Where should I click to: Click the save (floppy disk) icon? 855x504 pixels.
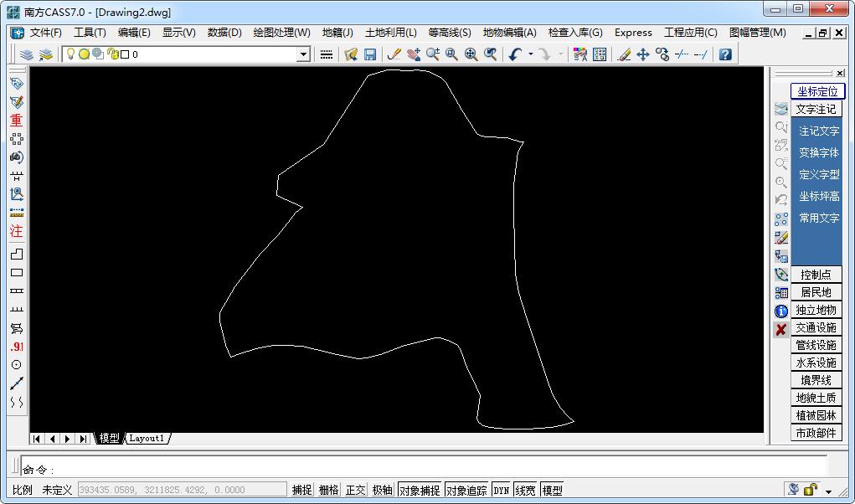(369, 54)
